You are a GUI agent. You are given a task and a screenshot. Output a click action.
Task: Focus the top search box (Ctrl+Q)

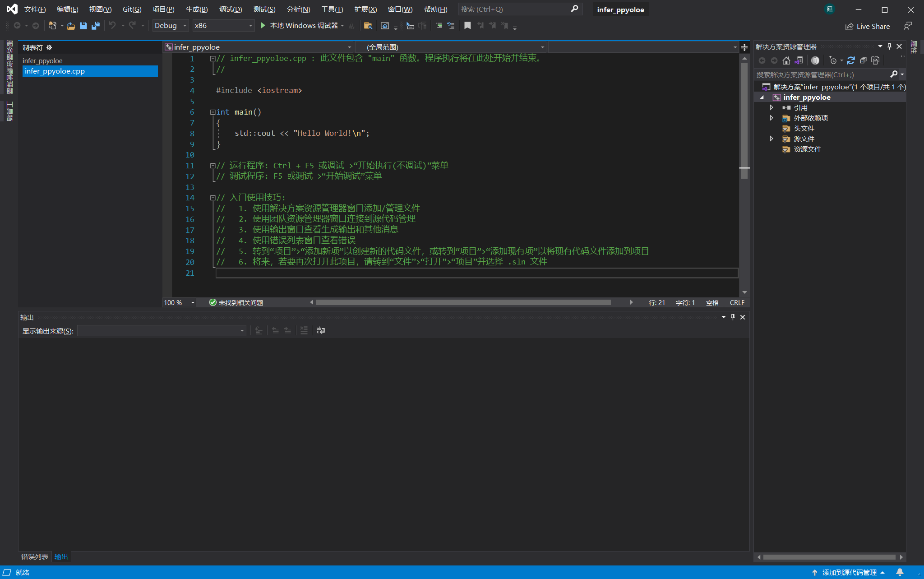point(520,9)
